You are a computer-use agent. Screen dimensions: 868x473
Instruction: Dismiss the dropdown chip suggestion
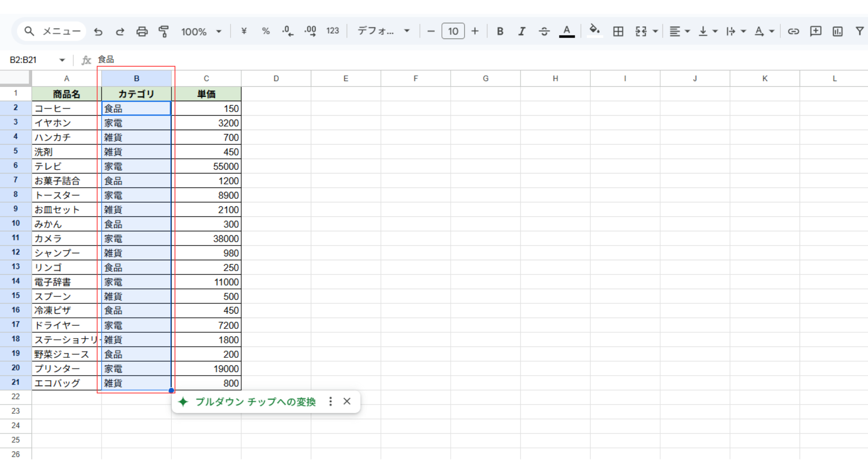[347, 401]
